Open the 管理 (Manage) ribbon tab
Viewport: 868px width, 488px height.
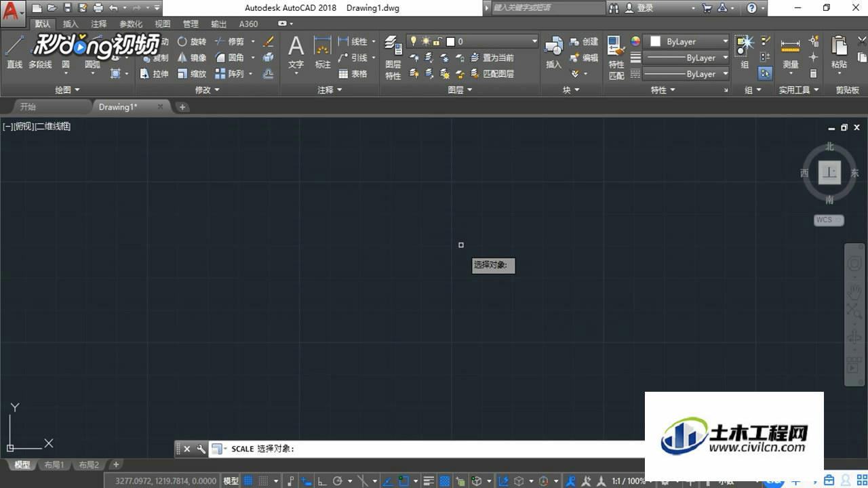pyautogui.click(x=191, y=24)
